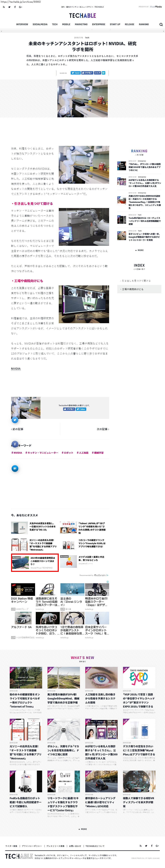The image size is (165, 868).
Task: Click the #ロボット keyword tag
Action: click(x=67, y=453)
